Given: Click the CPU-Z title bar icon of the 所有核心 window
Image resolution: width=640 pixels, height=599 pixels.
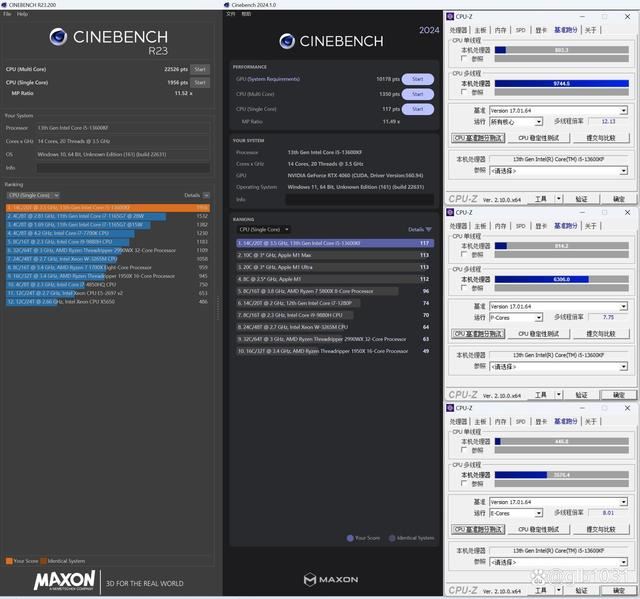Looking at the screenshot, I should click(x=450, y=16).
